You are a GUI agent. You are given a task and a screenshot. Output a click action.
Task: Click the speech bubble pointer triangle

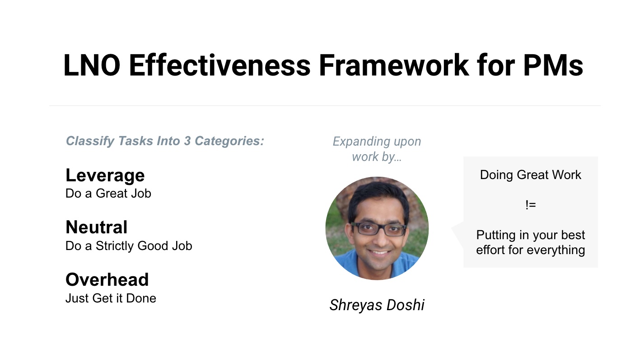pos(457,231)
